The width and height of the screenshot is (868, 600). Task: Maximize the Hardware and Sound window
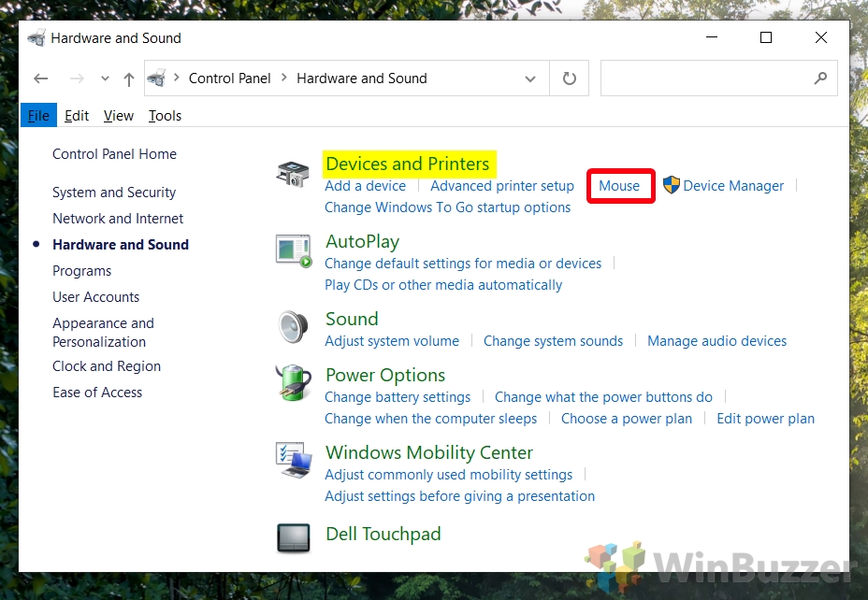[x=766, y=37]
